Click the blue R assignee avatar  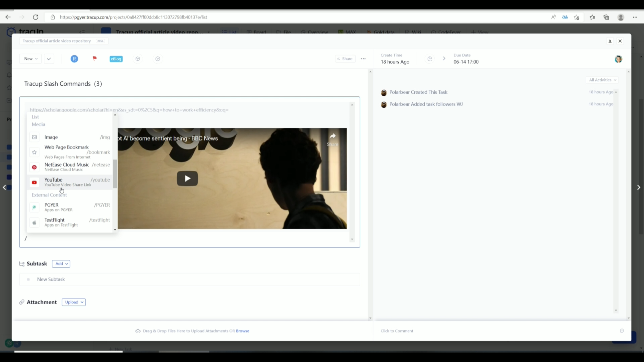(x=74, y=59)
